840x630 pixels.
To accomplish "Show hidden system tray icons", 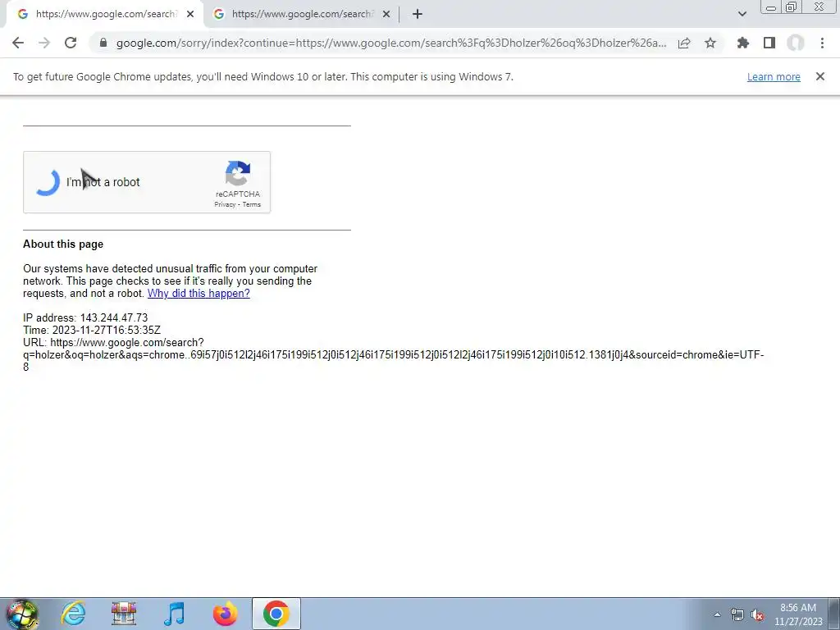I will 717,614.
